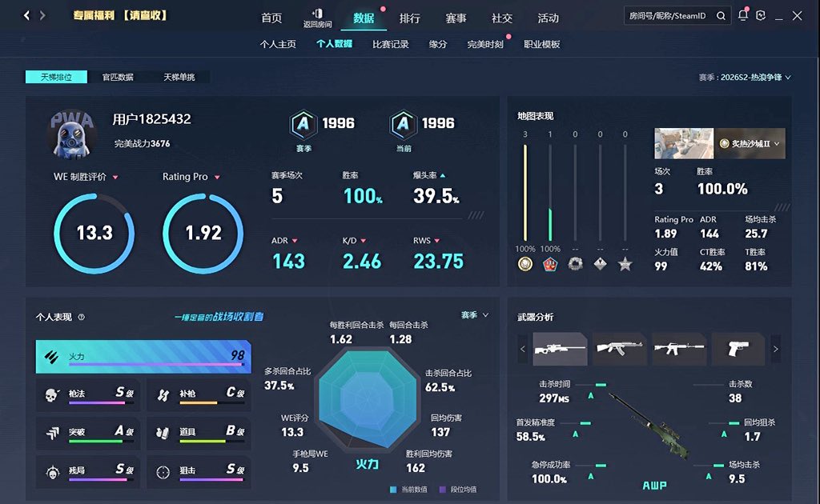Viewport: 820px width, 504px height.
Task: Open the 炙热沙城II map dropdown
Action: coord(750,144)
